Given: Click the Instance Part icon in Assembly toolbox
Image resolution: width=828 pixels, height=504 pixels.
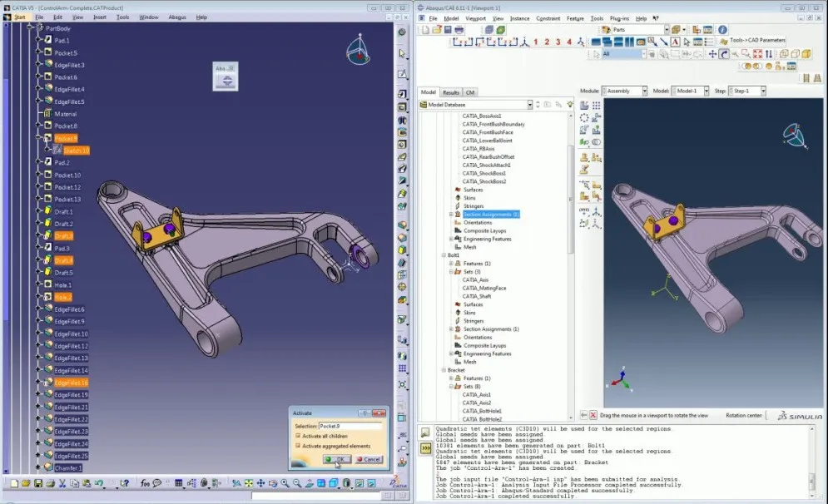Looking at the screenshot, I should pyautogui.click(x=584, y=105).
